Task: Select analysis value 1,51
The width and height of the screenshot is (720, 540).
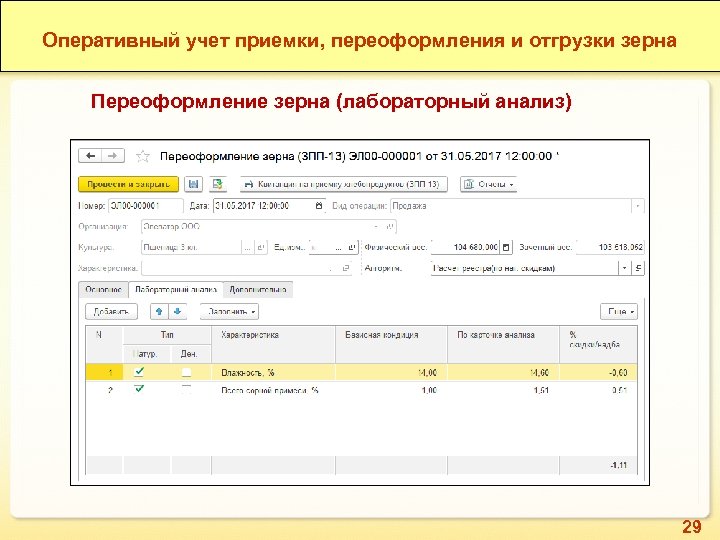Action: point(503,390)
